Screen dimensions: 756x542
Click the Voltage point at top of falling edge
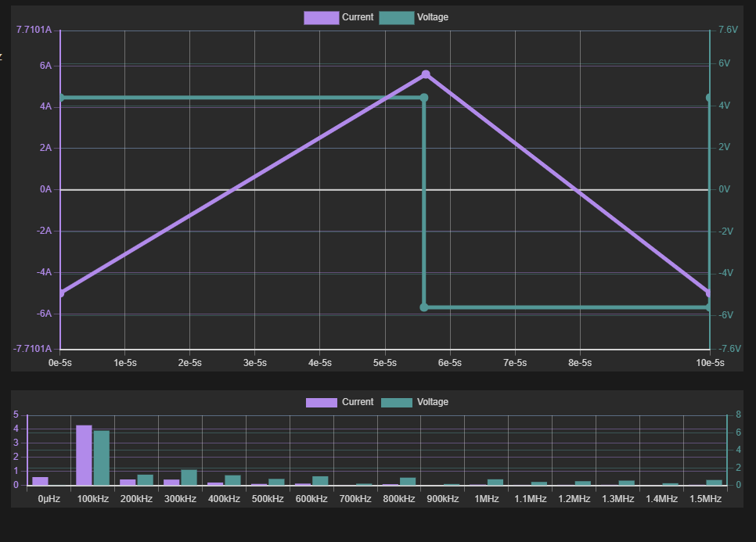point(424,98)
